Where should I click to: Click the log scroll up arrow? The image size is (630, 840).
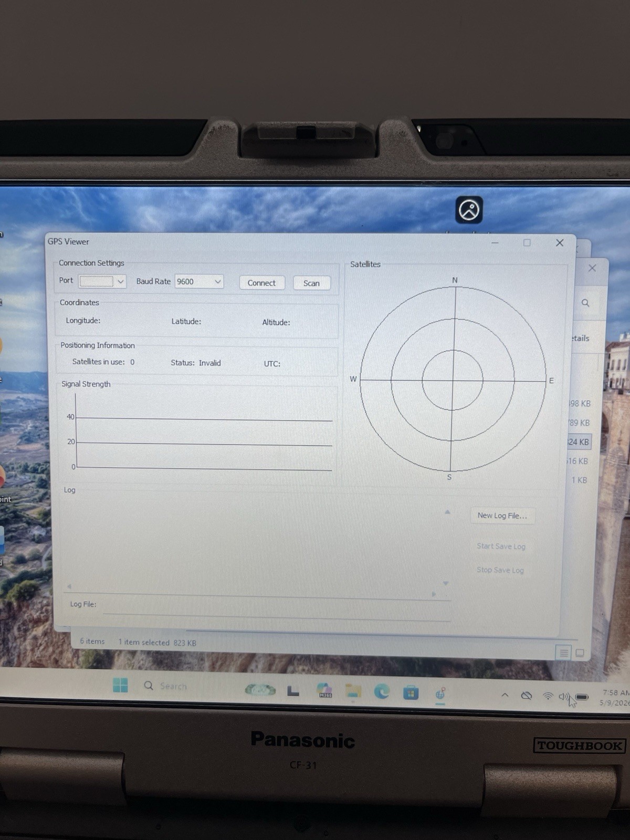[447, 512]
